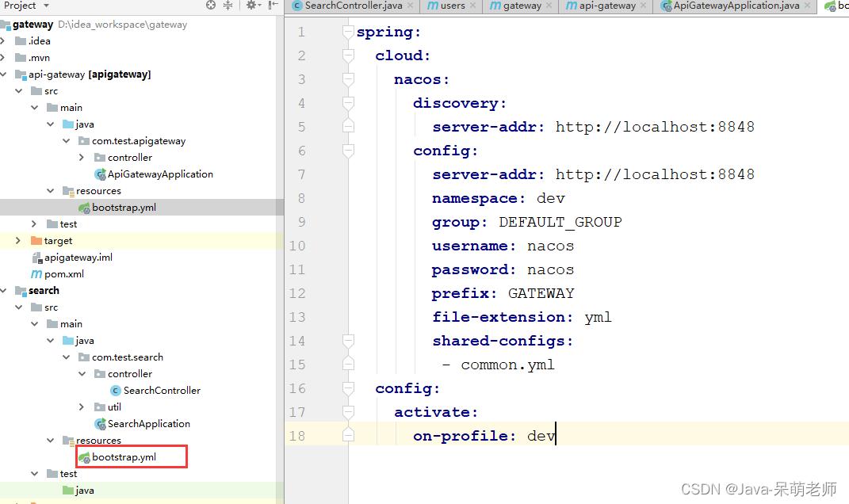Click the collapse all icon in Project panel
This screenshot has height=504, width=849.
point(228,6)
